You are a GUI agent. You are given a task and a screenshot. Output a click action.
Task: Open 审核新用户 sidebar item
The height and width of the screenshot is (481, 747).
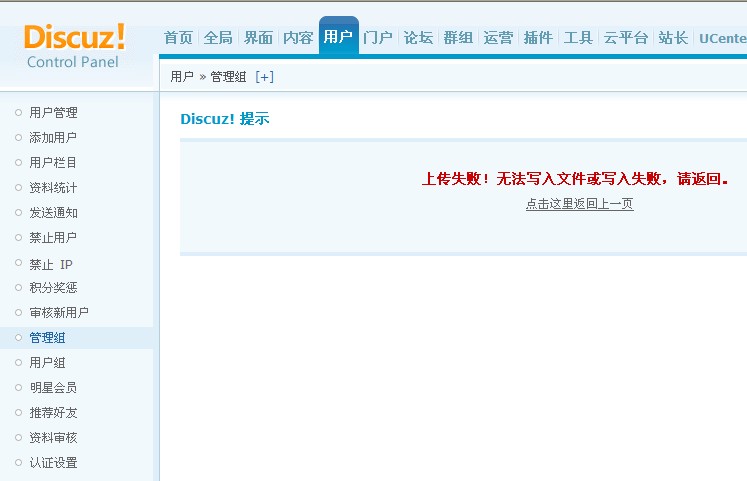[x=59, y=313]
